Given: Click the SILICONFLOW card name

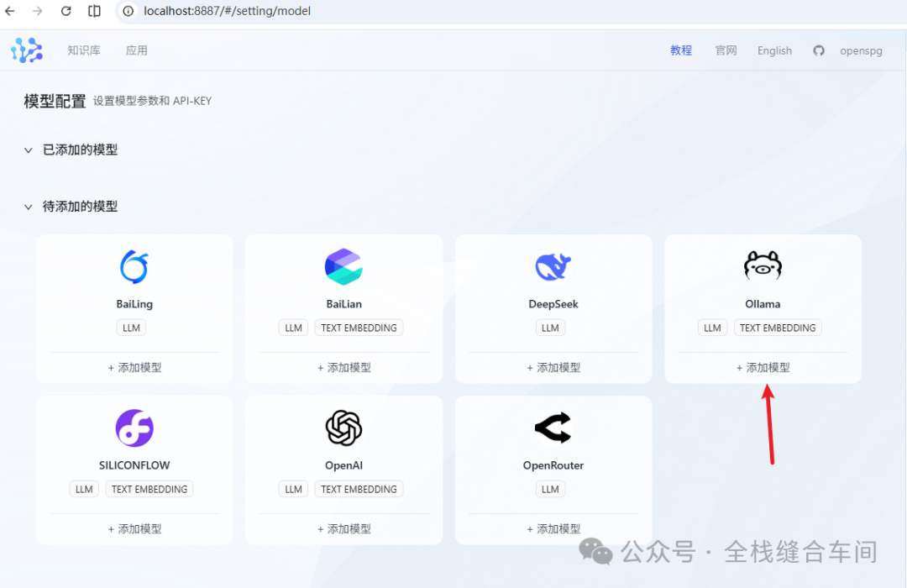Looking at the screenshot, I should tap(134, 465).
